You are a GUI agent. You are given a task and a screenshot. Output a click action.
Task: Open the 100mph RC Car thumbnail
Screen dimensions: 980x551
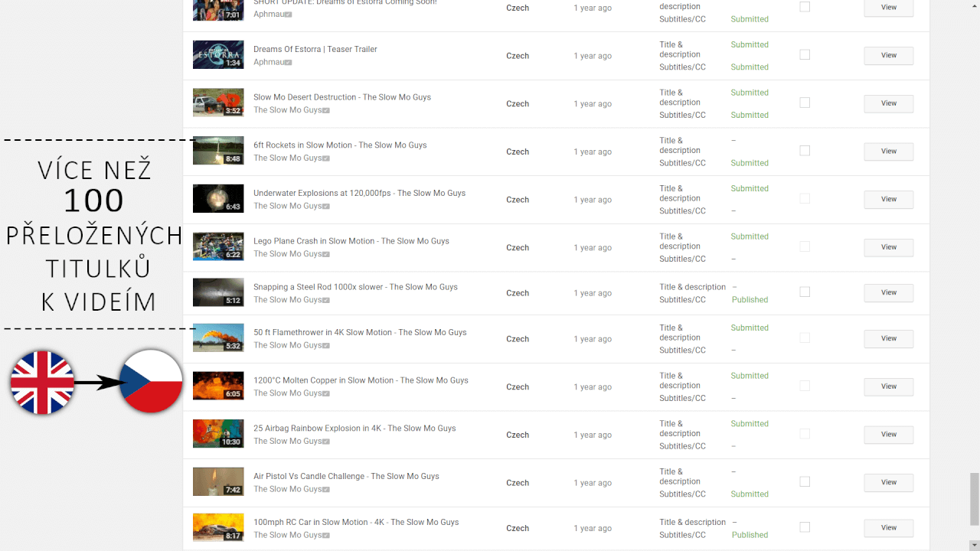coord(218,527)
